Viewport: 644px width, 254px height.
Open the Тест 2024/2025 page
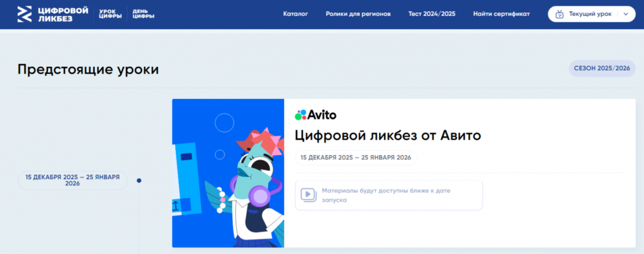tap(431, 14)
